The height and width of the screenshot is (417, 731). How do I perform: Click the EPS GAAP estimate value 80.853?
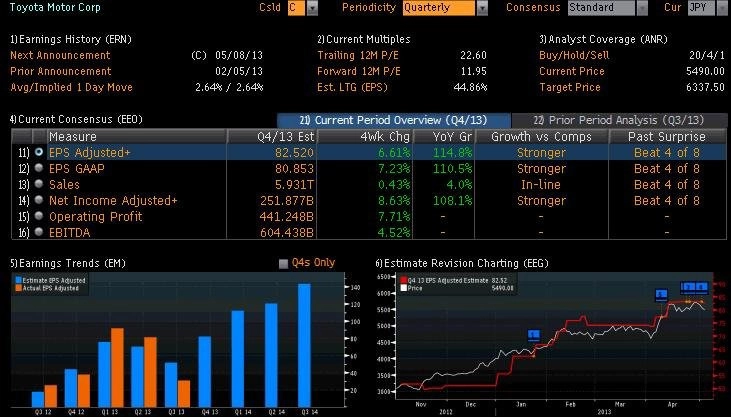click(x=294, y=168)
